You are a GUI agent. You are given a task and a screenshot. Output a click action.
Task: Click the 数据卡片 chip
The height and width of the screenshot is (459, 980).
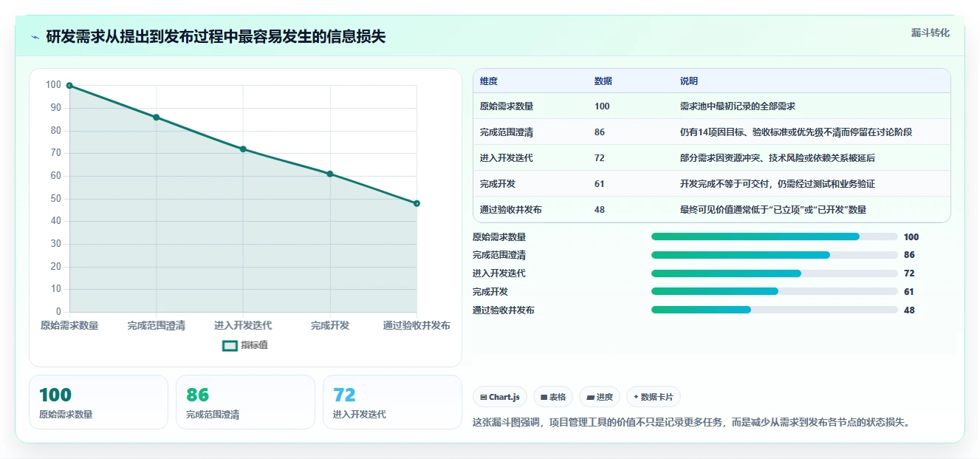click(654, 397)
